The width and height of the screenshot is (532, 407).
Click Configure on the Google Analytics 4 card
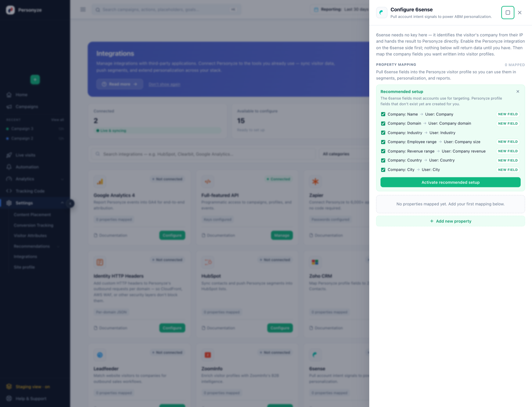[x=172, y=235]
